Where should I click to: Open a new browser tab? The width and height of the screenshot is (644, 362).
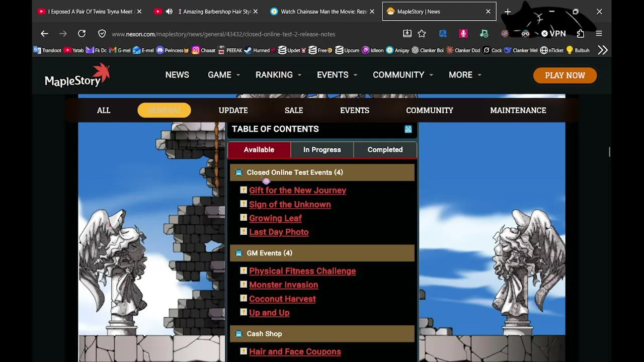click(x=508, y=12)
